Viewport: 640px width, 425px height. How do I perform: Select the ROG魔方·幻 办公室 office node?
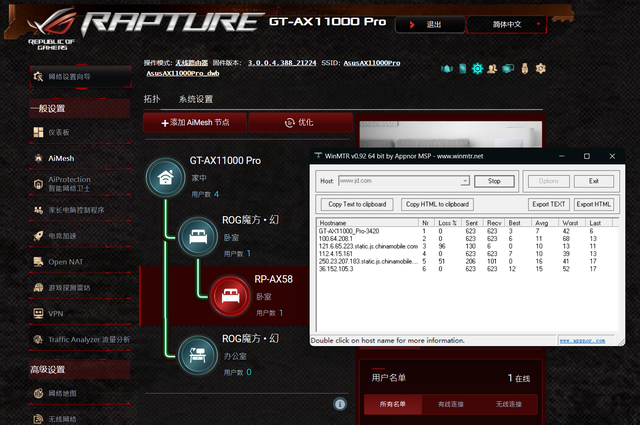pos(198,355)
